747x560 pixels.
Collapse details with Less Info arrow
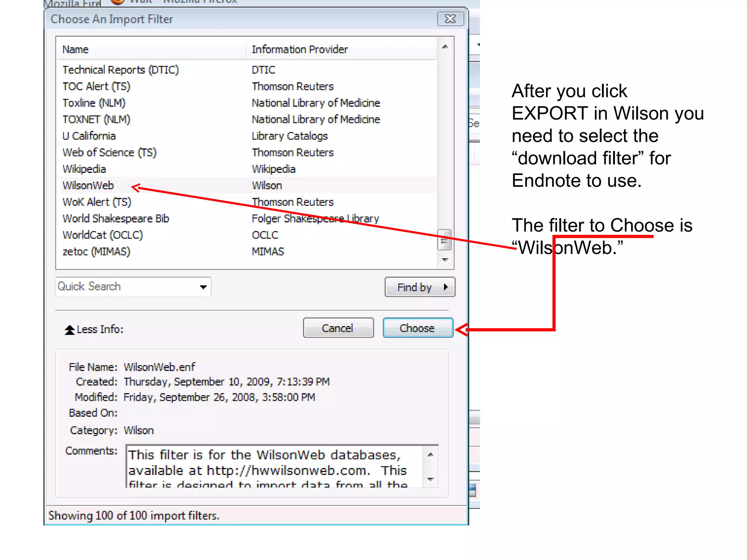[x=70, y=330]
